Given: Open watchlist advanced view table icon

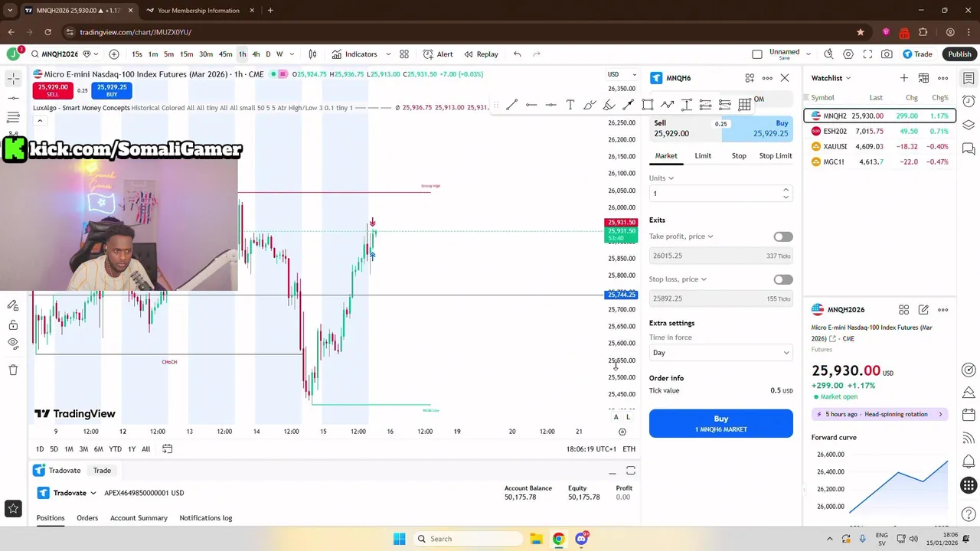Looking at the screenshot, I should [923, 78].
